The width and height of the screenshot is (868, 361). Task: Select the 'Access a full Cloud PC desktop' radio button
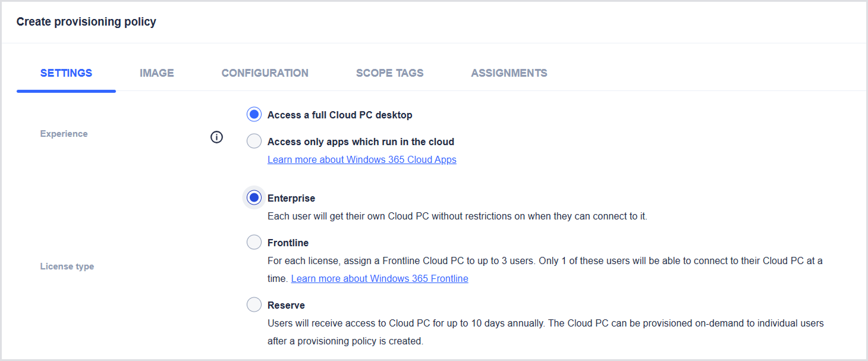pos(254,115)
